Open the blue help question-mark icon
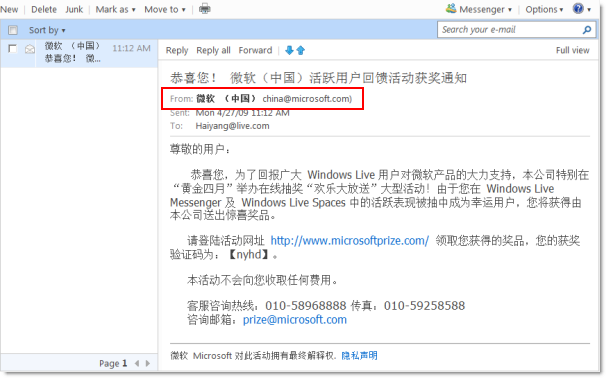 pyautogui.click(x=578, y=9)
